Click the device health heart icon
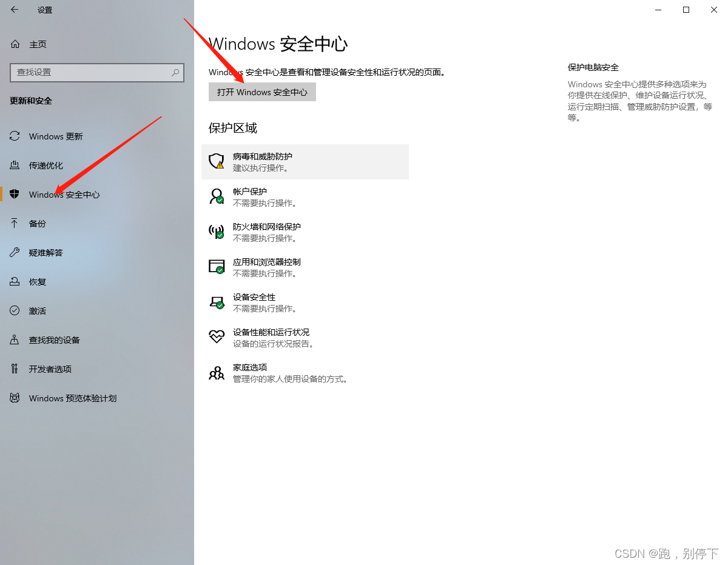728x565 pixels. 217,337
